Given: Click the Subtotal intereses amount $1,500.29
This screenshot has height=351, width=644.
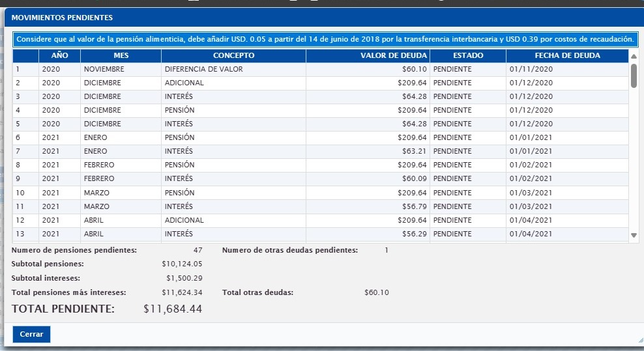Looking at the screenshot, I should pos(184,278).
